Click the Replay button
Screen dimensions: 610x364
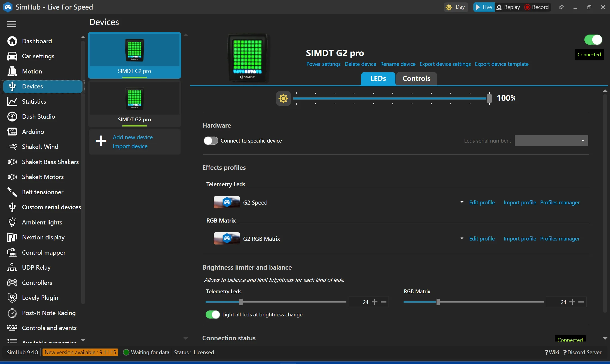click(x=508, y=7)
